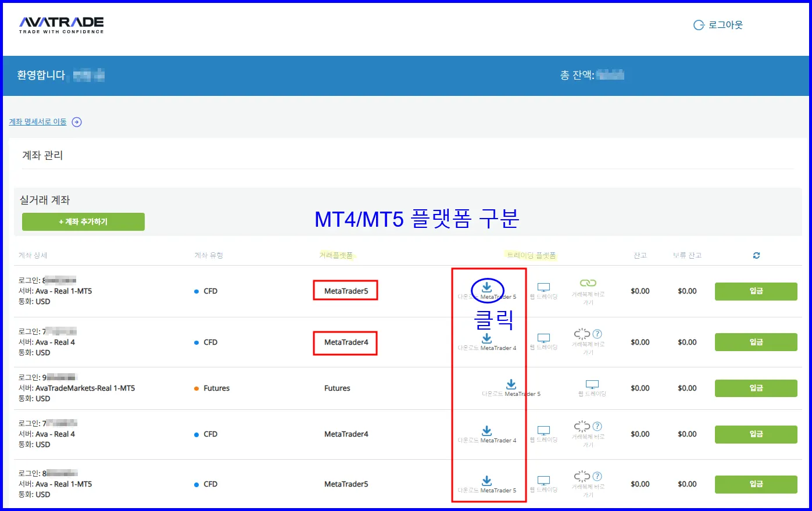Click the 계좌 관리 section heading
812x511 pixels.
(42, 155)
